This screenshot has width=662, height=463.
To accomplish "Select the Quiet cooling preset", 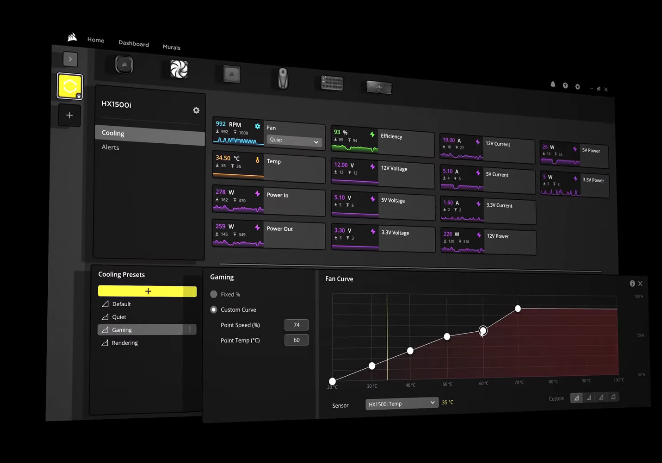I will [x=119, y=317].
